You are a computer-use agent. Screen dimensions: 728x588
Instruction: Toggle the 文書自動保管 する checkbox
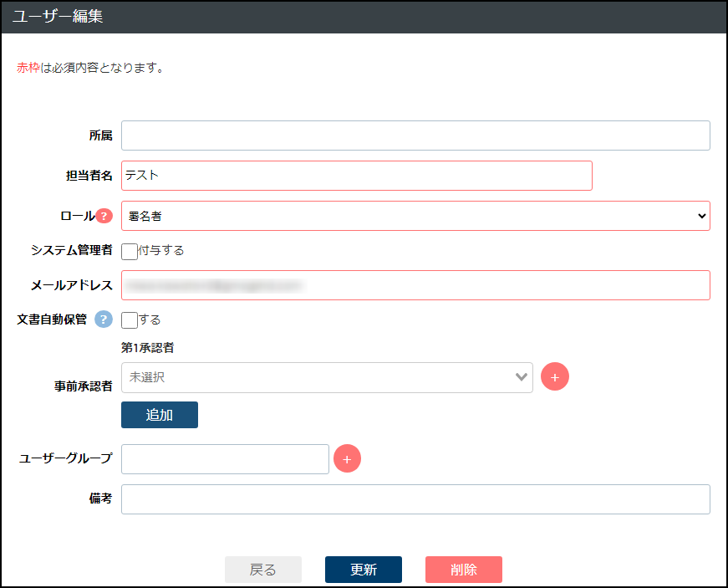(130, 320)
